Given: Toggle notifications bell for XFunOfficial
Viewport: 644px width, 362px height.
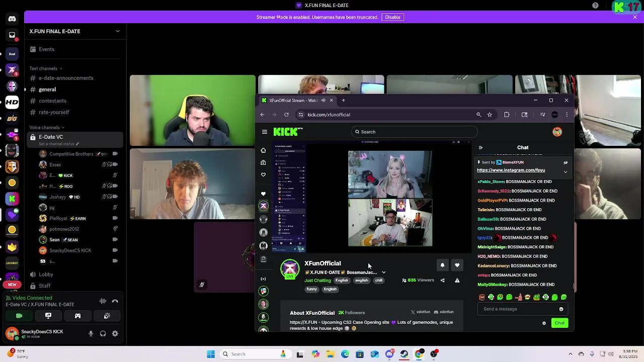Looking at the screenshot, I should [x=442, y=265].
